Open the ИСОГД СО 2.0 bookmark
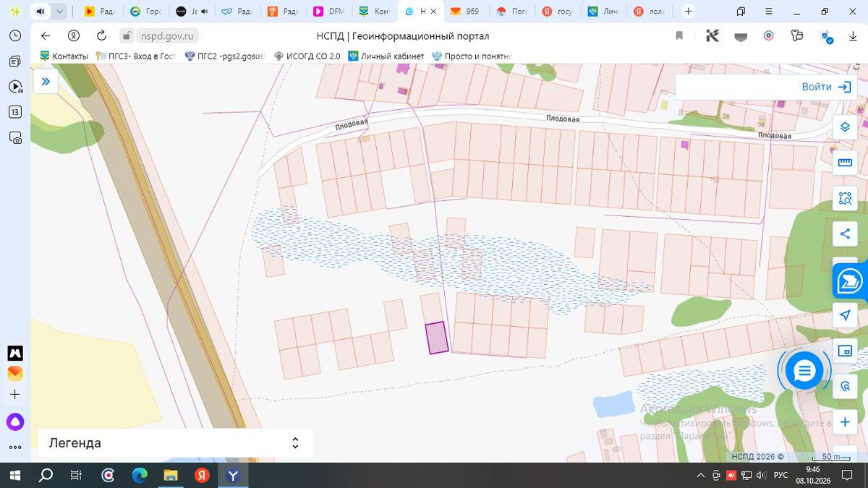This screenshot has width=868, height=488. [307, 56]
